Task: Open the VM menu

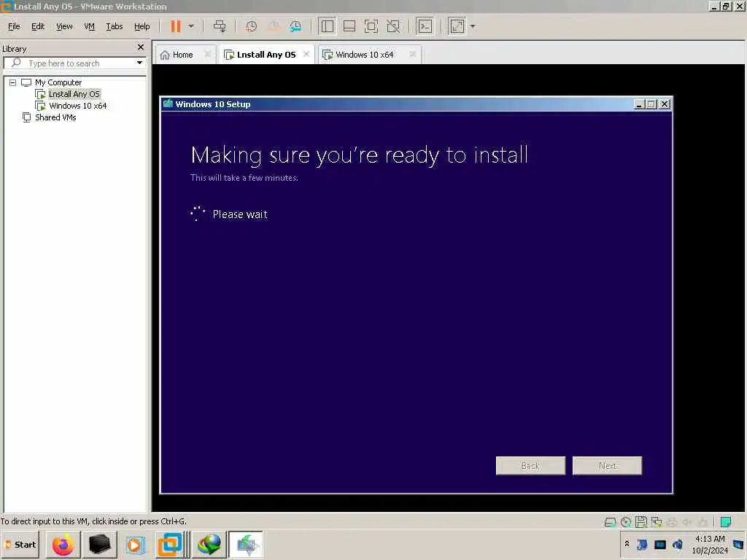Action: 89,26
